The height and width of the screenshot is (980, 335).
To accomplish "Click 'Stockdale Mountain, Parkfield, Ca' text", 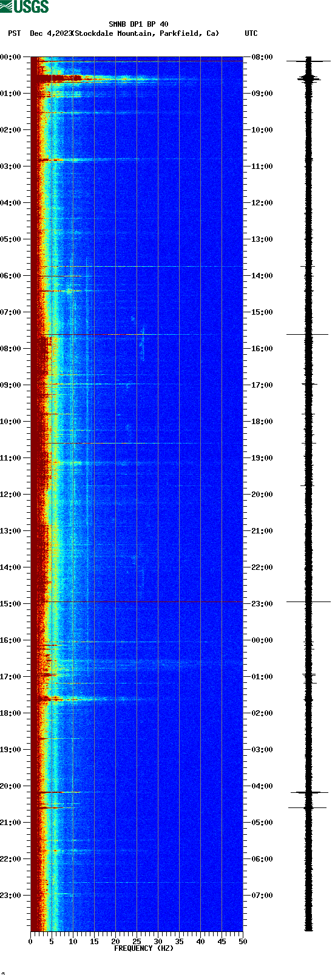I will coord(146,33).
